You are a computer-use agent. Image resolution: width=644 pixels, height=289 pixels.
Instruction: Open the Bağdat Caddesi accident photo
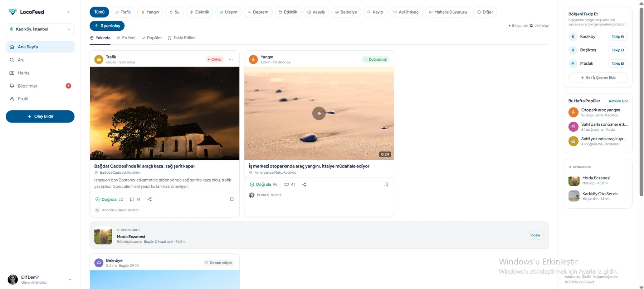point(165,113)
